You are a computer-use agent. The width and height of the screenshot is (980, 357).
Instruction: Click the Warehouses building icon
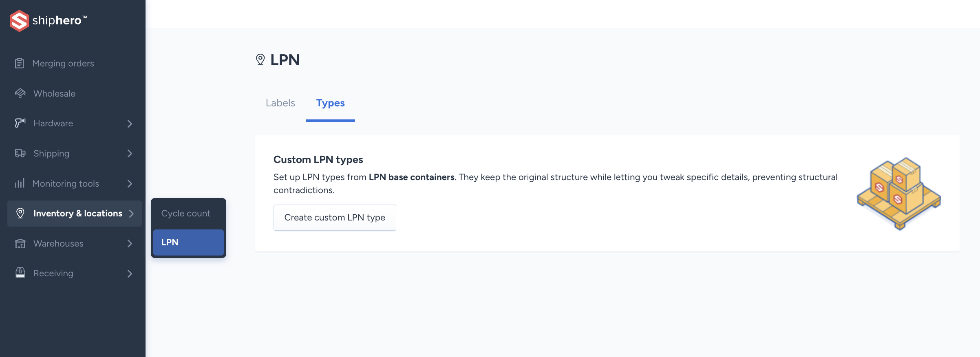coord(20,243)
